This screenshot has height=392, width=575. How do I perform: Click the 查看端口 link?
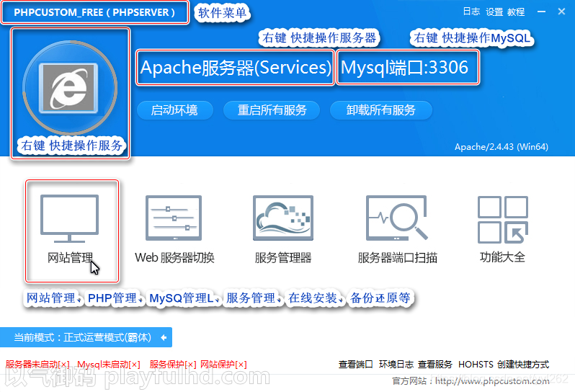(355, 365)
